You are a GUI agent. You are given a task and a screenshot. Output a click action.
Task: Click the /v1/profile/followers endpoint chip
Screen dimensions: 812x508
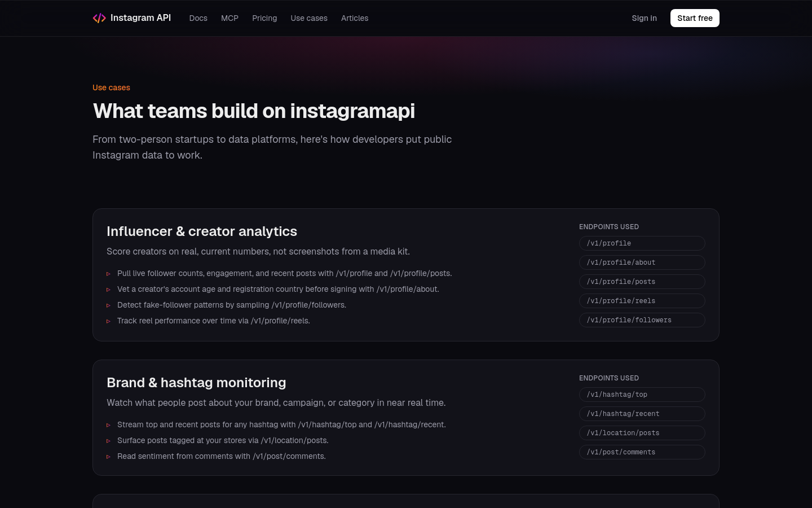click(642, 320)
